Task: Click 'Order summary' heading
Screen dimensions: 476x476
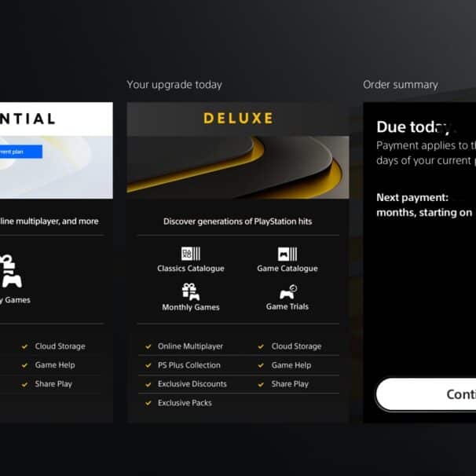Action: [x=401, y=85]
